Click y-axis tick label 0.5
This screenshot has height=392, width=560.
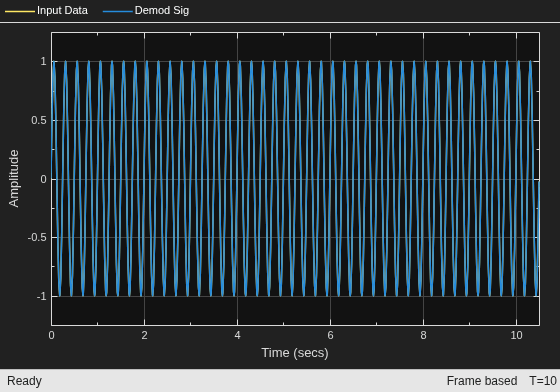[39, 120]
